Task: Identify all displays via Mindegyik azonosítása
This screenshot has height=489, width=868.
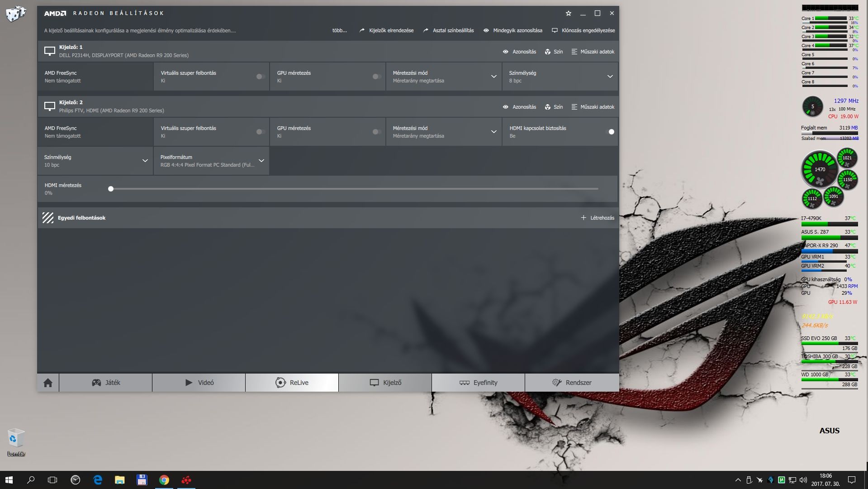Action: pos(512,30)
